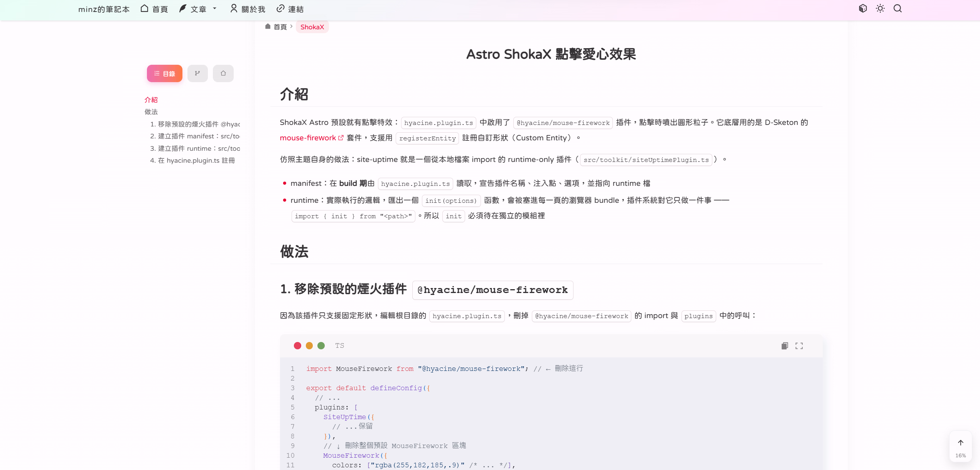Click the 首頁 breadcrumb link
Screen dimensions: 980x470
coord(280,27)
